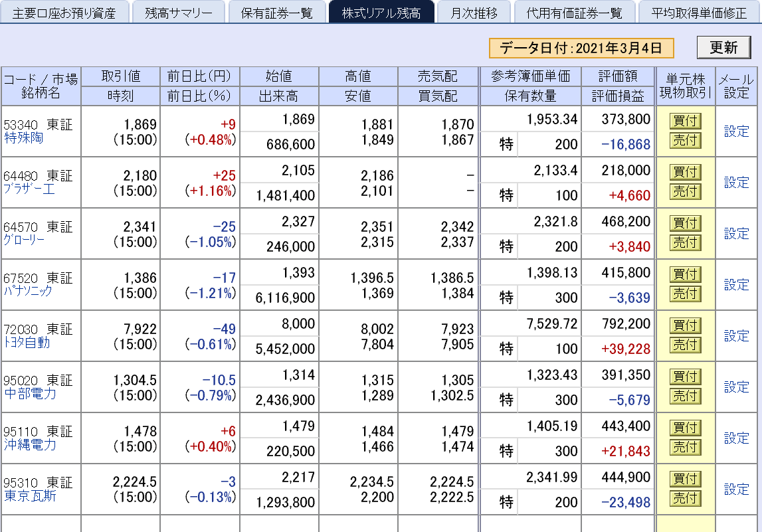Click 売付 for パナソニック
This screenshot has height=532, width=762.
(x=685, y=294)
